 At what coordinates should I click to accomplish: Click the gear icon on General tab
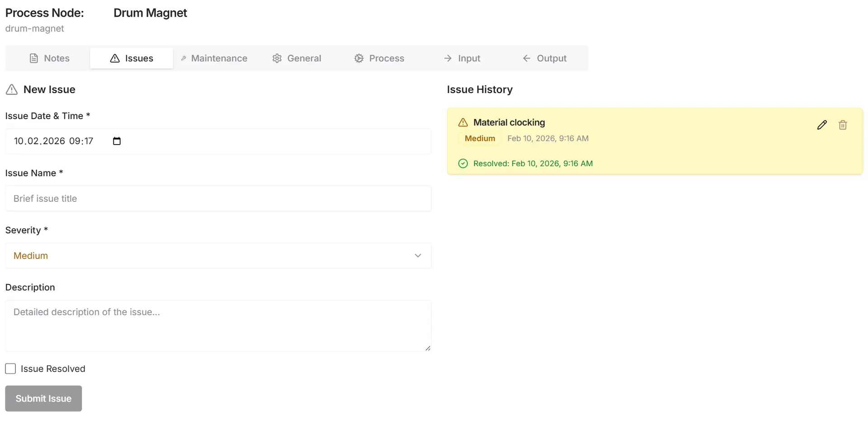(277, 58)
